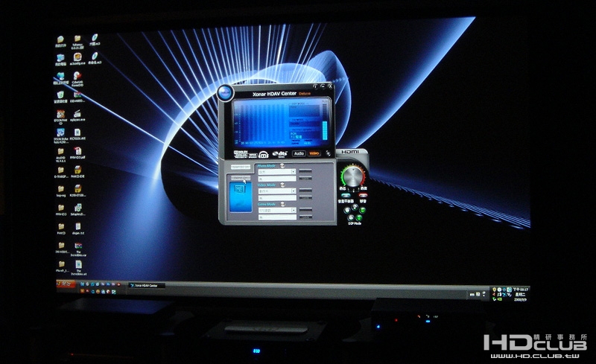
Task: Click dark button beside the Game Mode dropdown
Action: [305, 210]
